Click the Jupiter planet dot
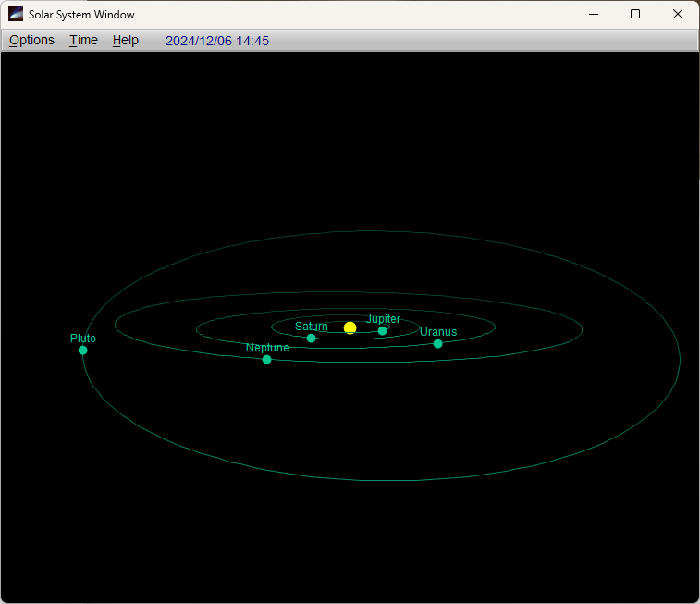This screenshot has height=604, width=700. click(x=382, y=331)
